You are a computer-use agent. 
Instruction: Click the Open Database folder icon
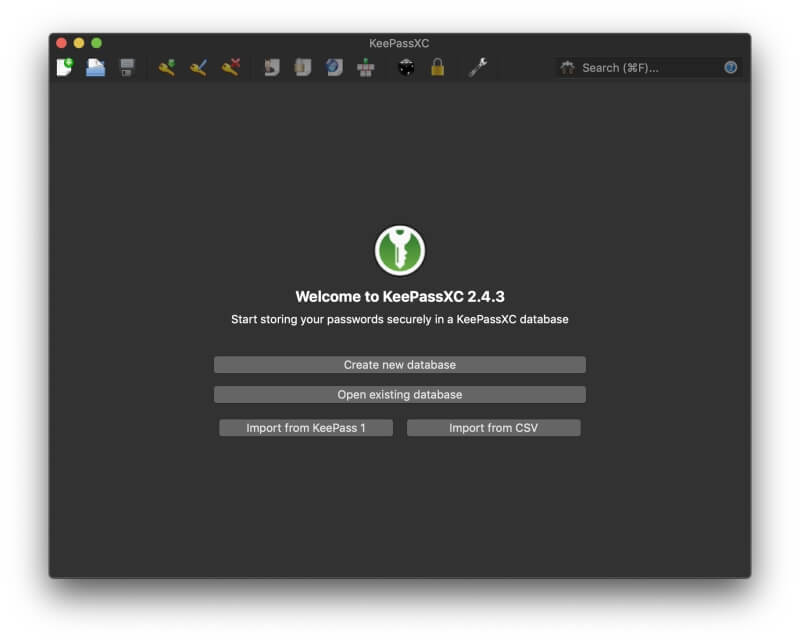pyautogui.click(x=95, y=67)
